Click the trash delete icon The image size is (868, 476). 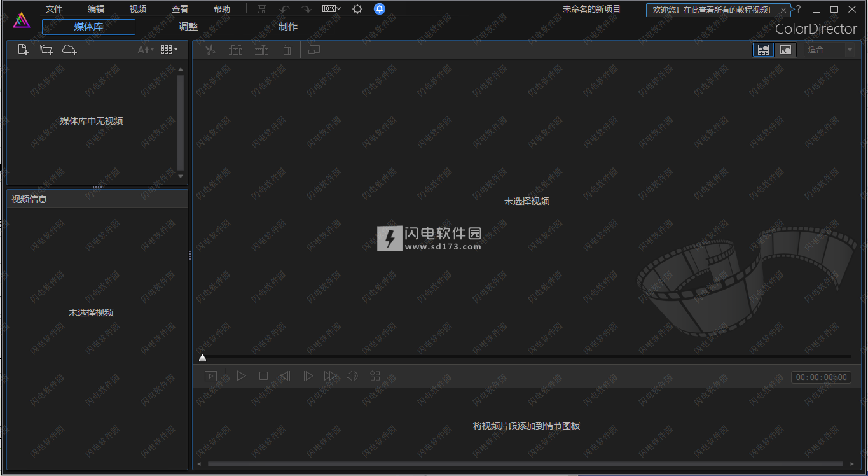pyautogui.click(x=287, y=50)
